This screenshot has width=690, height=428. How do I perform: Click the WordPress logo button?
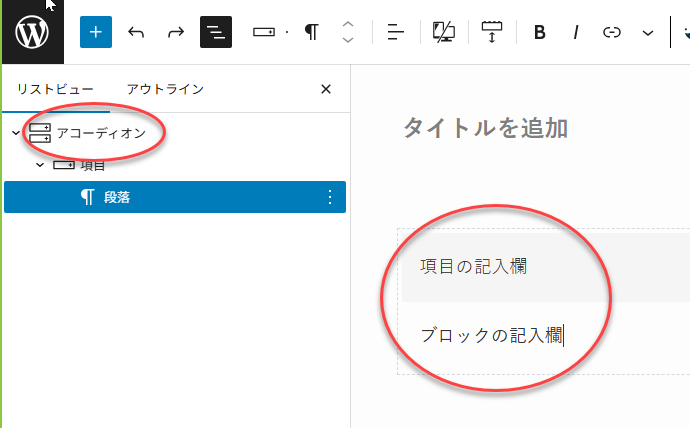pos(32,32)
